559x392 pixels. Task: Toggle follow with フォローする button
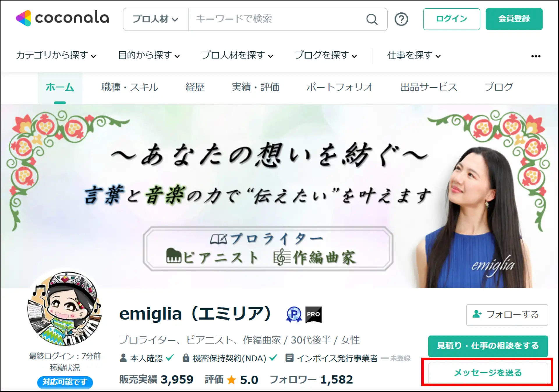click(x=507, y=315)
